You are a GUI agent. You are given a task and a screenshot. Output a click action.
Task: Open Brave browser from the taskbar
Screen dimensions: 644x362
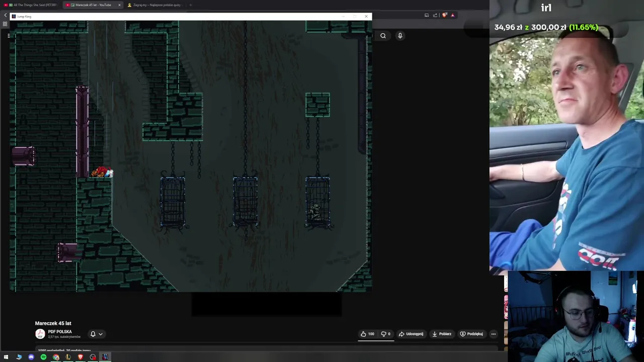pos(80,357)
